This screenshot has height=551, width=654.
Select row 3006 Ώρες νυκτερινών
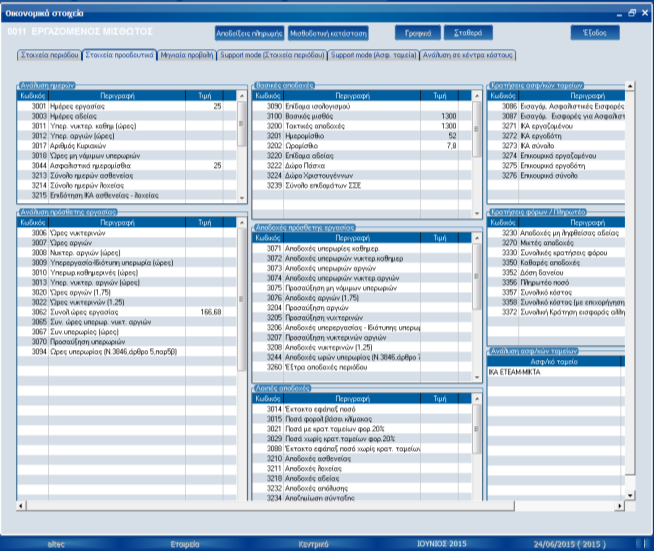(127, 233)
